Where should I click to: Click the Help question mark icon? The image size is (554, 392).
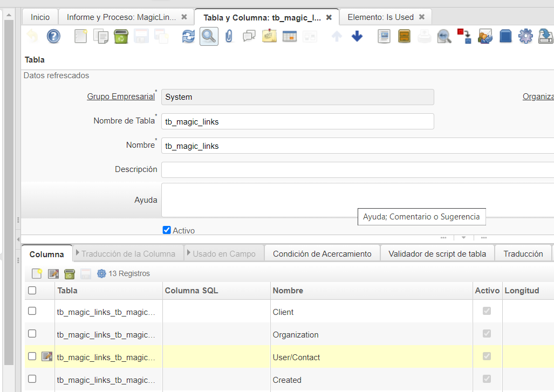pos(53,37)
